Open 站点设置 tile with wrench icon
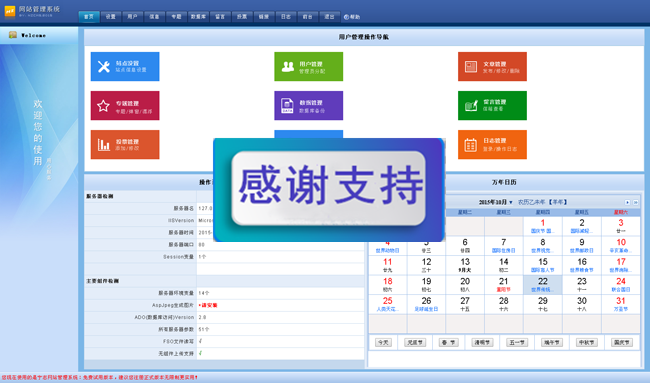Image resolution: width=650 pixels, height=383 pixels. [x=125, y=66]
